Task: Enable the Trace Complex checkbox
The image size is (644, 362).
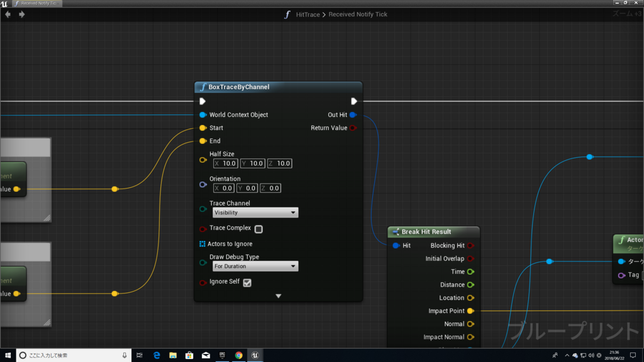Action: (x=258, y=229)
